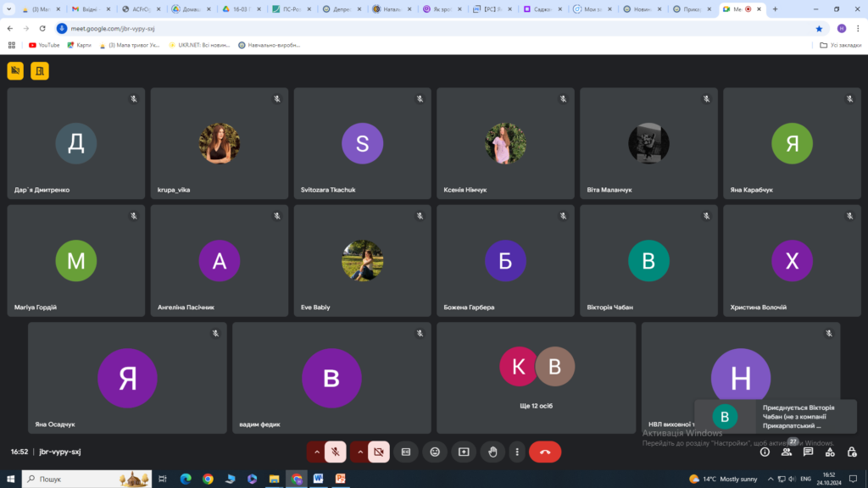Expand video settings arrow beside camera
Screen dimensions: 868x488
[x=359, y=452]
